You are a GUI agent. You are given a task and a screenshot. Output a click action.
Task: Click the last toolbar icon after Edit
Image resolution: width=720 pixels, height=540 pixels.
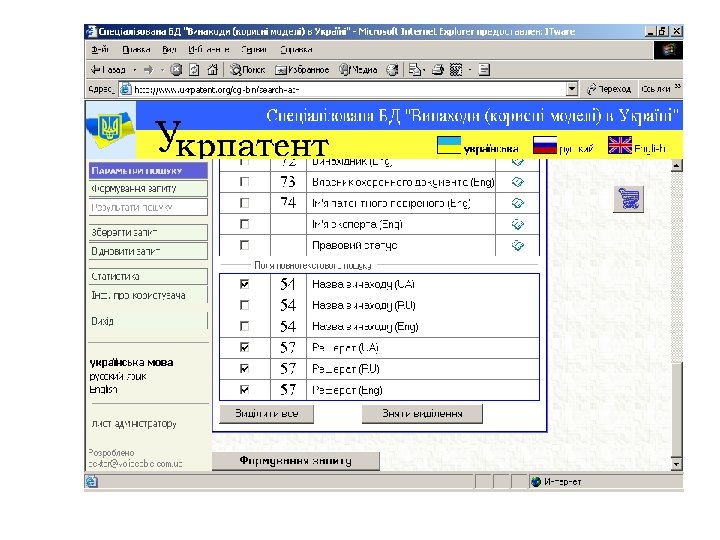(484, 70)
